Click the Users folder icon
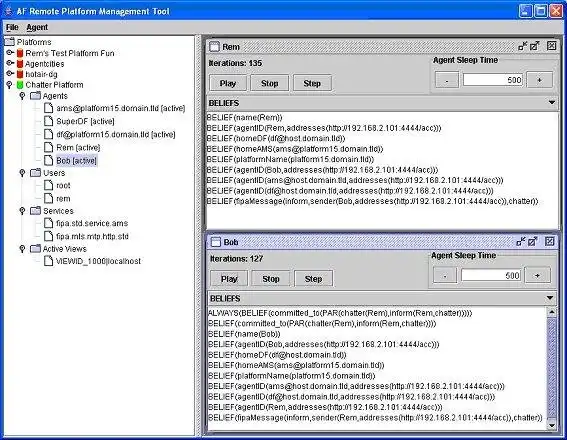Image resolution: width=567 pixels, height=440 pixels. point(35,173)
